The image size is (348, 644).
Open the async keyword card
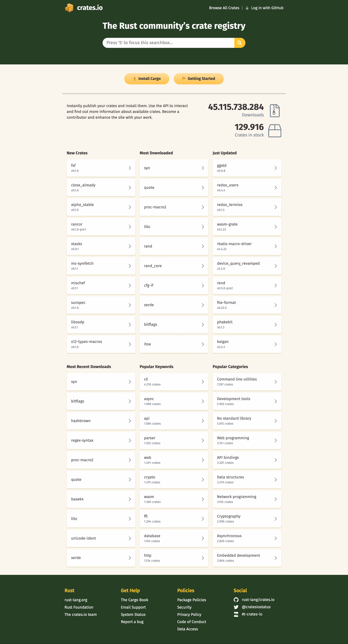pyautogui.click(x=174, y=401)
